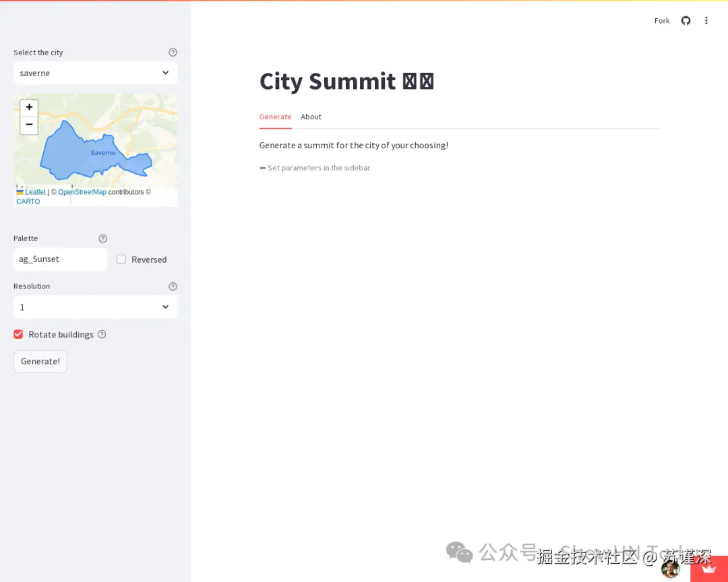Click the zoom-out button on the map
This screenshot has width=728, height=582.
point(29,125)
